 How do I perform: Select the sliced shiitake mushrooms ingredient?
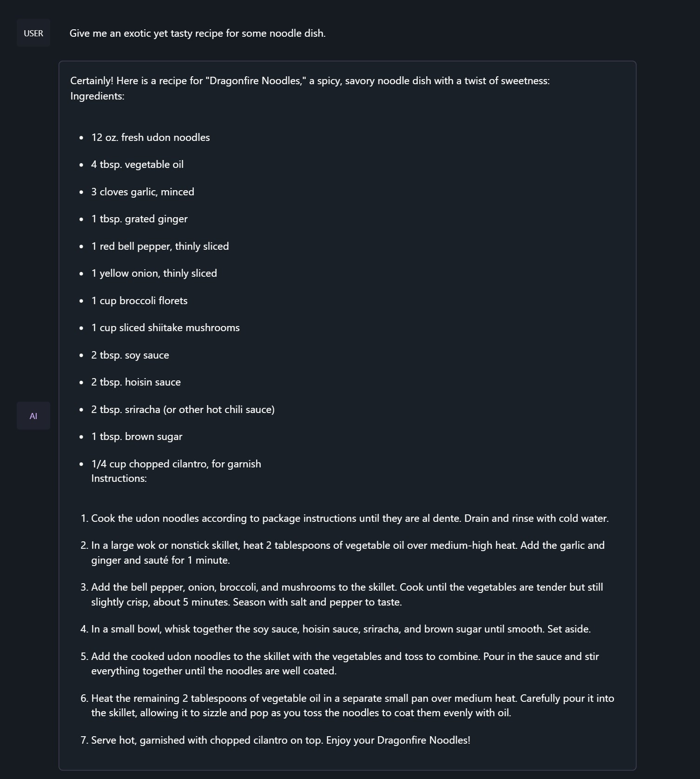point(165,328)
